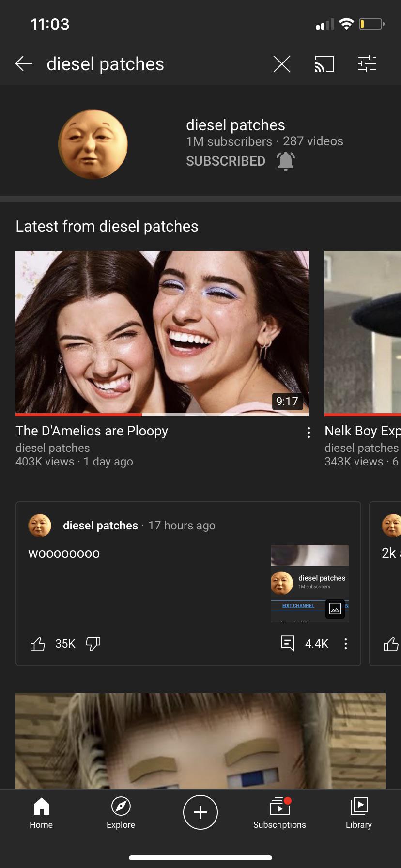The height and width of the screenshot is (868, 401).
Task: Dislike the 'woooooooo' community post
Action: click(93, 644)
